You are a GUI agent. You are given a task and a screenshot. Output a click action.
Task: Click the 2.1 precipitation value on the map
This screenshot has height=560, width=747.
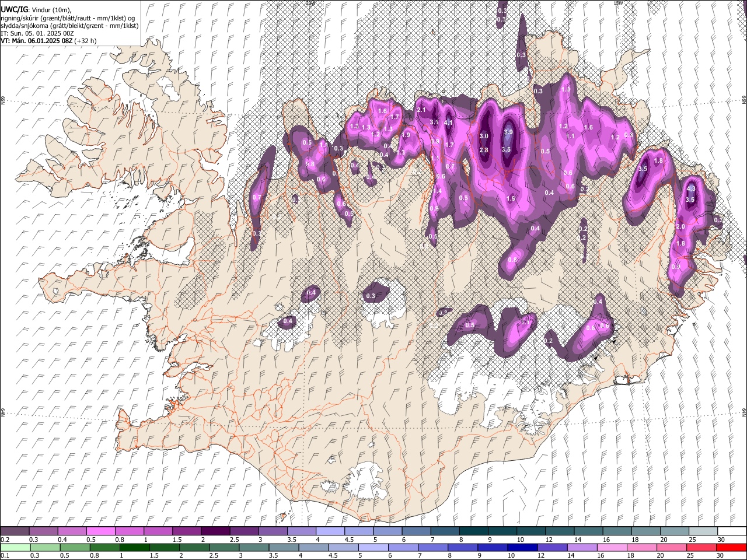tap(423, 110)
